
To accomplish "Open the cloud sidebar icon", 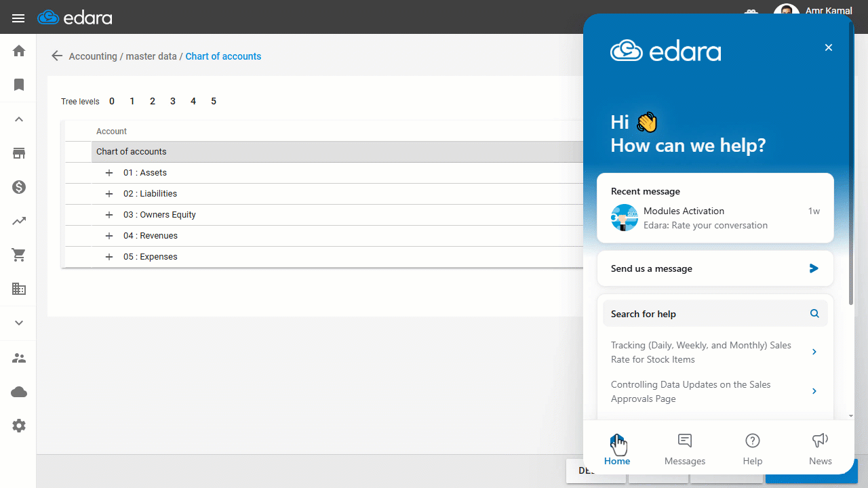I will tap(19, 392).
